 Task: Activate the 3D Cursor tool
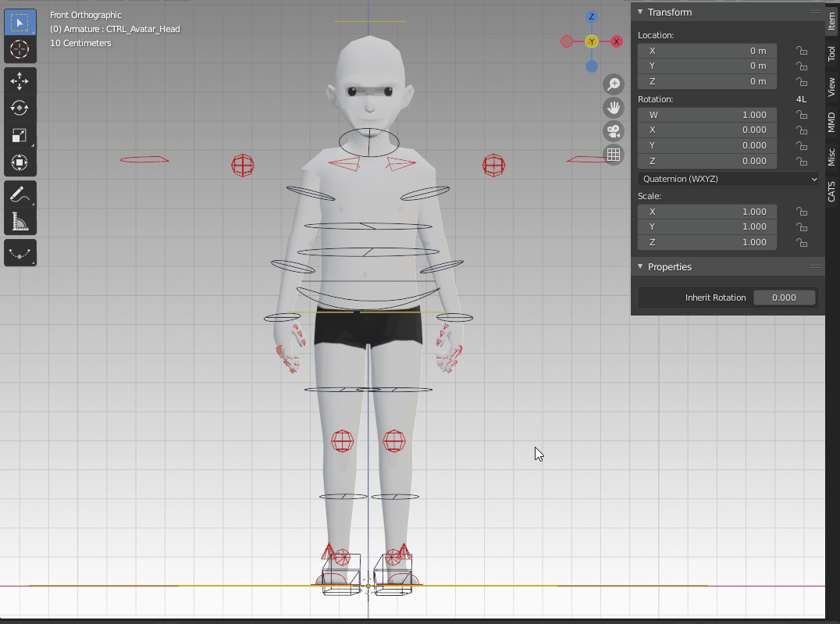point(20,49)
